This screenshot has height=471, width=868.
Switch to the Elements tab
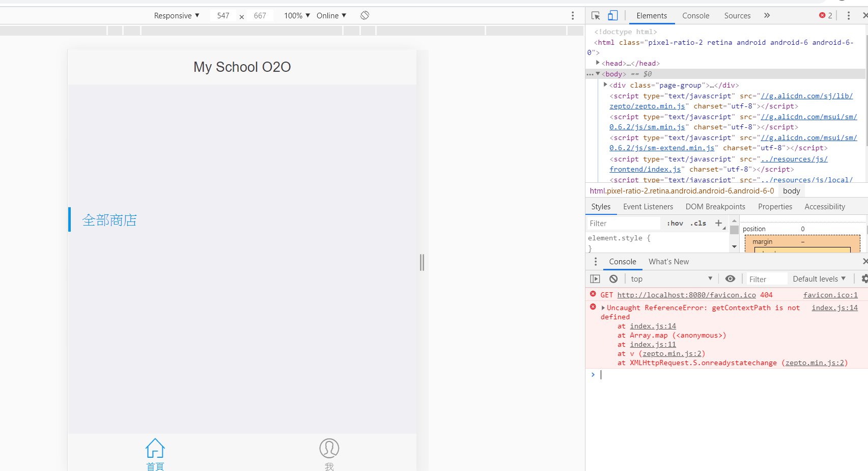[652, 16]
